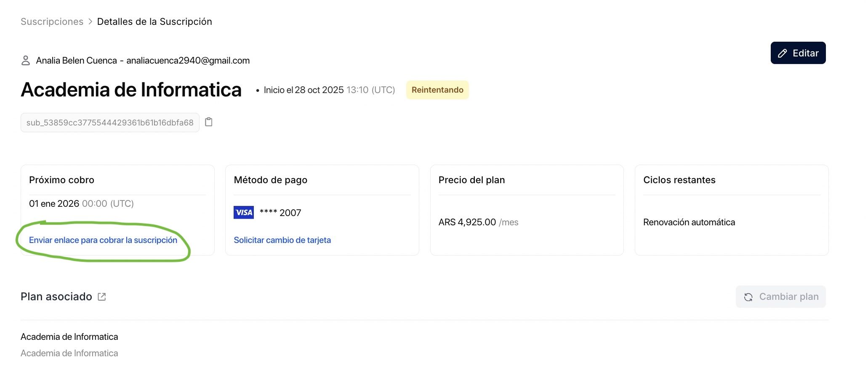Screen dimensions: 868x379
Task: Click Detalles de la Suscripción breadcrumb
Action: (x=154, y=22)
